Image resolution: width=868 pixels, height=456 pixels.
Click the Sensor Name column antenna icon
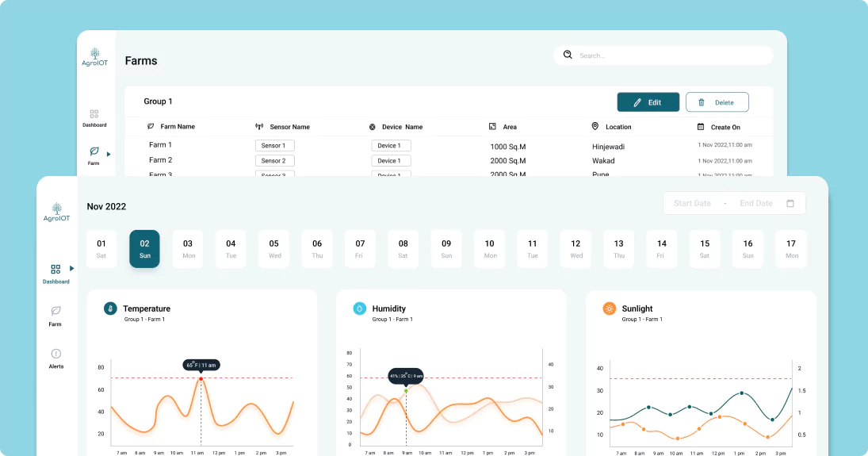click(259, 126)
